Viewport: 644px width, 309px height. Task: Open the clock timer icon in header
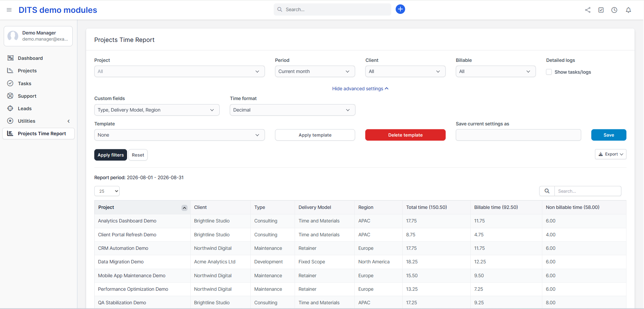tap(614, 10)
